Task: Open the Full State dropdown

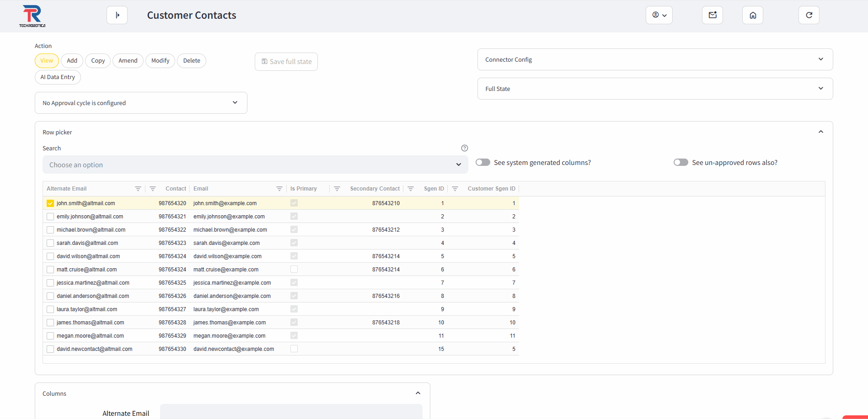Action: [x=655, y=89]
